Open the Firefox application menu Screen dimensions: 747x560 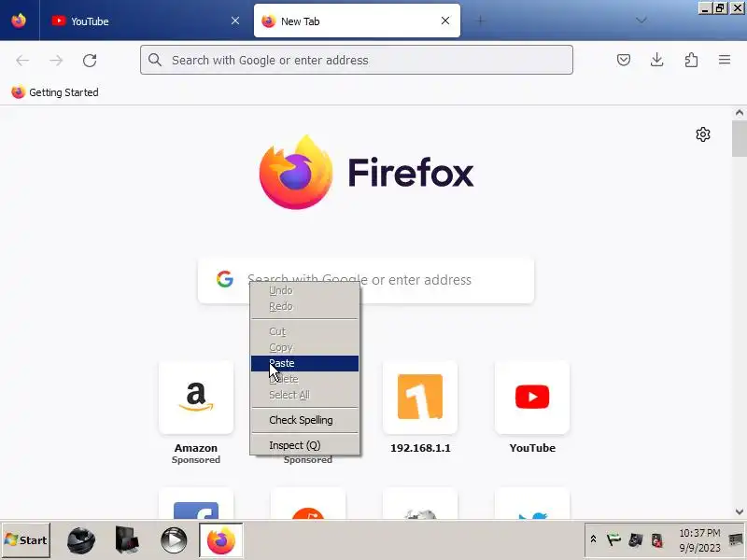725,60
